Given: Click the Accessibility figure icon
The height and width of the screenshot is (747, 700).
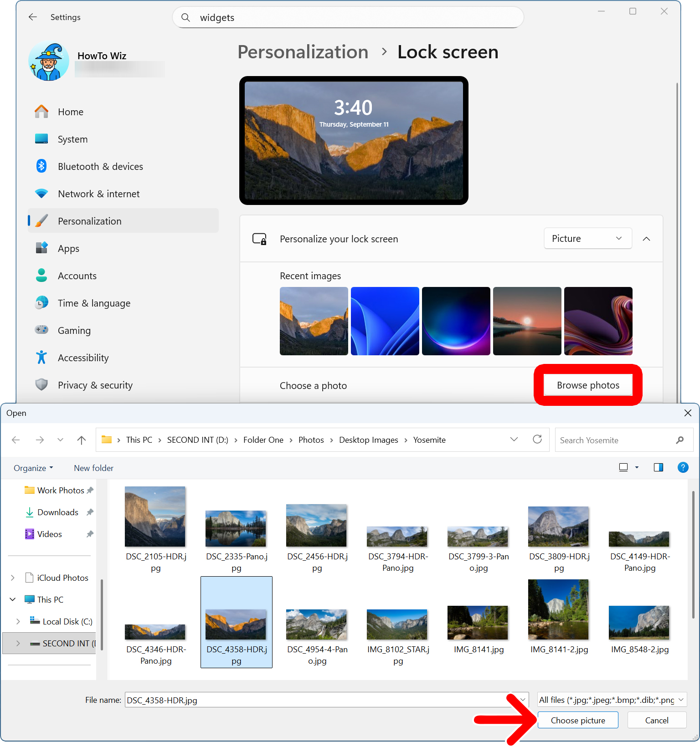Looking at the screenshot, I should pyautogui.click(x=41, y=357).
